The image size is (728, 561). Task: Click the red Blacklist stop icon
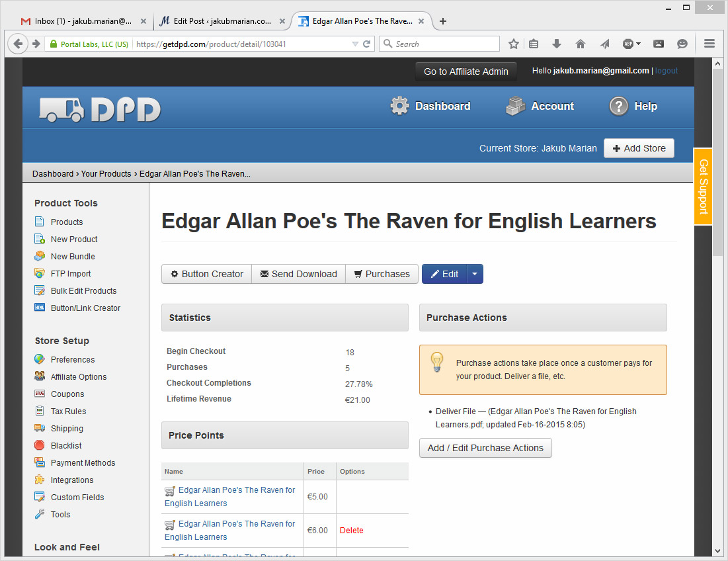pos(40,445)
